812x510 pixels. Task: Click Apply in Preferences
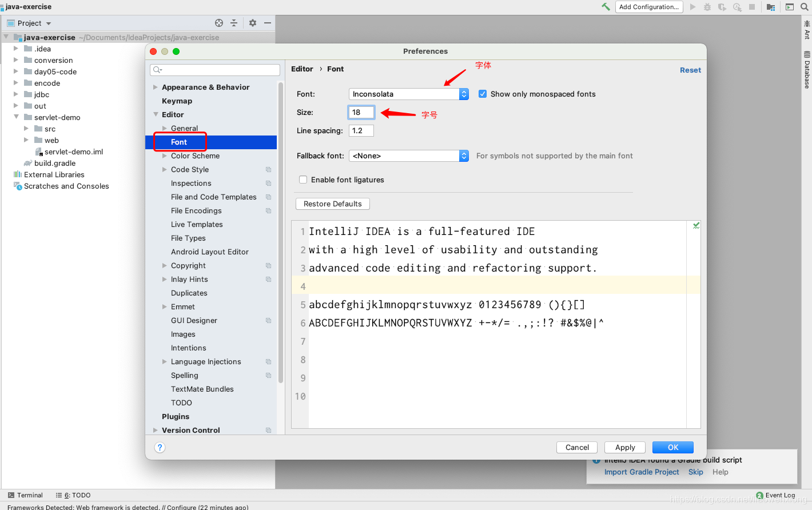point(625,447)
